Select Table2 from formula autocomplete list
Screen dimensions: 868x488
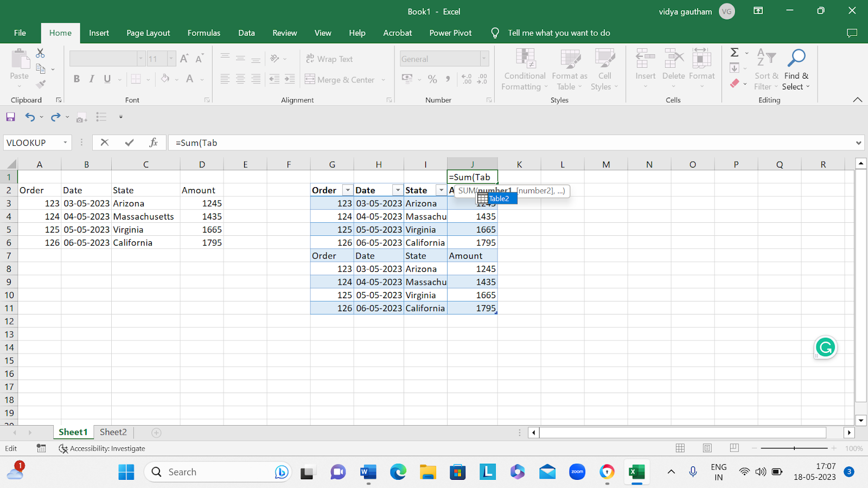(x=497, y=198)
